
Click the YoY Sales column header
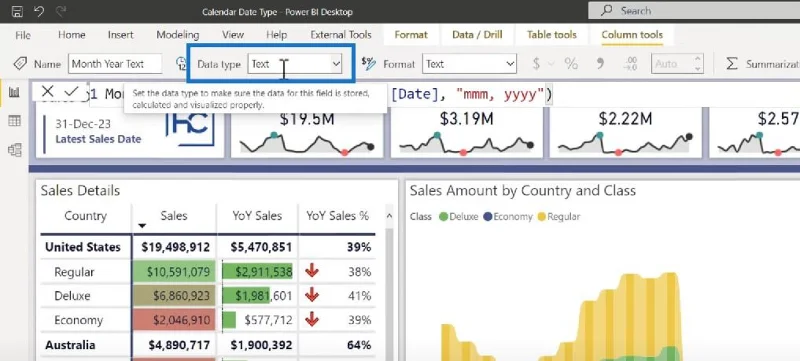[x=257, y=216]
